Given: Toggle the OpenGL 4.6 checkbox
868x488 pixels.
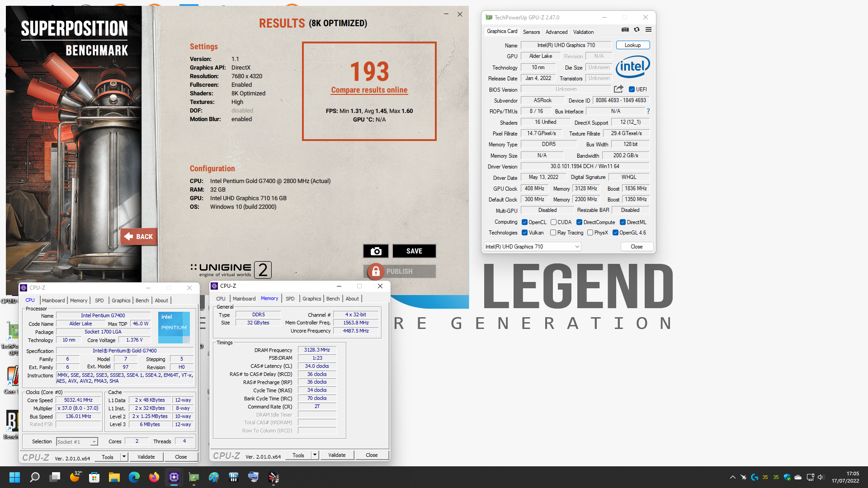Looking at the screenshot, I should 615,233.
